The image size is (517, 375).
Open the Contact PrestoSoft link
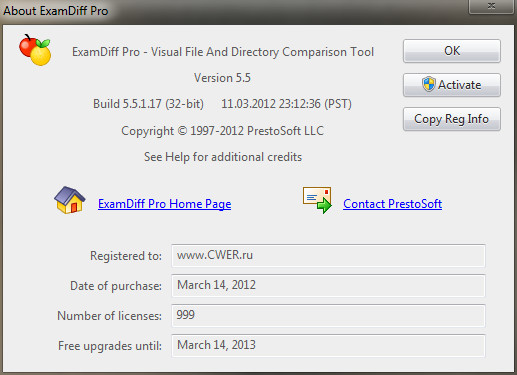point(392,204)
